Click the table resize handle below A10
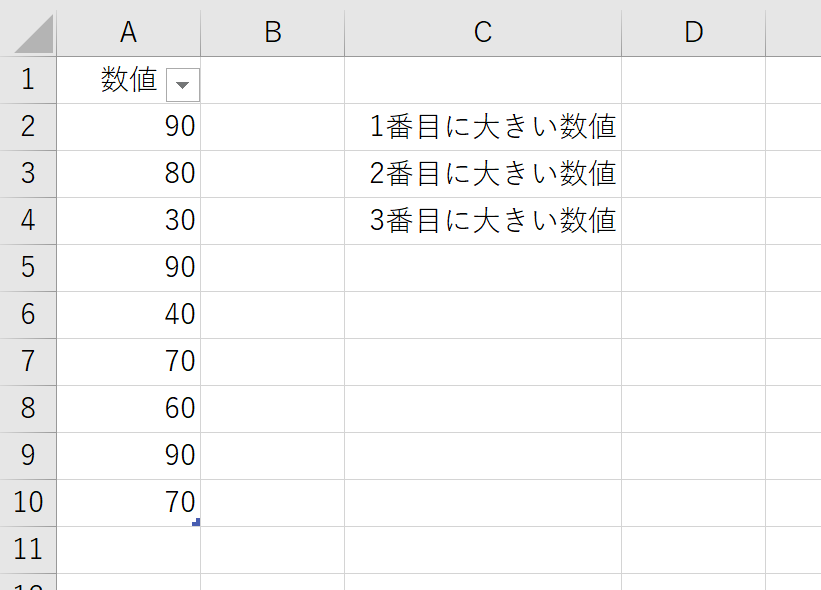The image size is (821, 590). click(196, 522)
